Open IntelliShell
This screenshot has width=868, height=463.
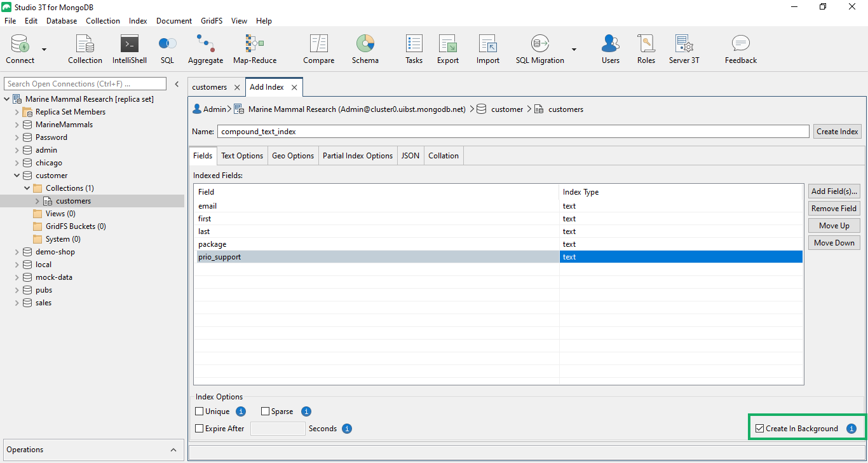pyautogui.click(x=129, y=48)
